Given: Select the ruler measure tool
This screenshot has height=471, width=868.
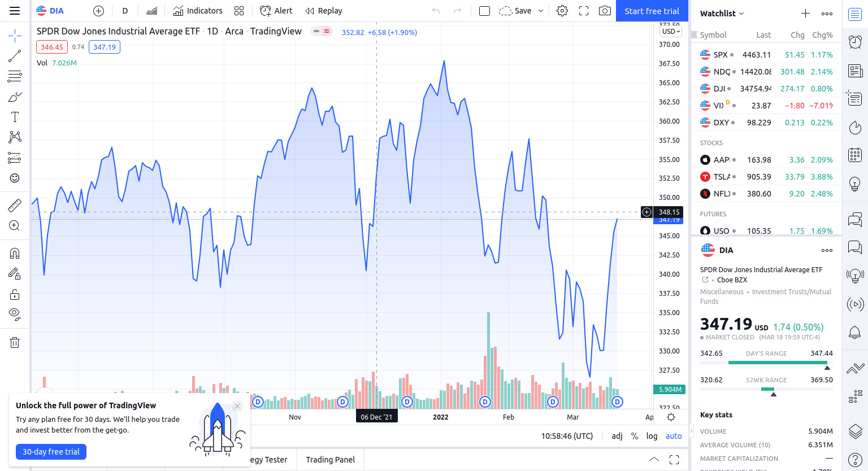Looking at the screenshot, I should tap(15, 205).
